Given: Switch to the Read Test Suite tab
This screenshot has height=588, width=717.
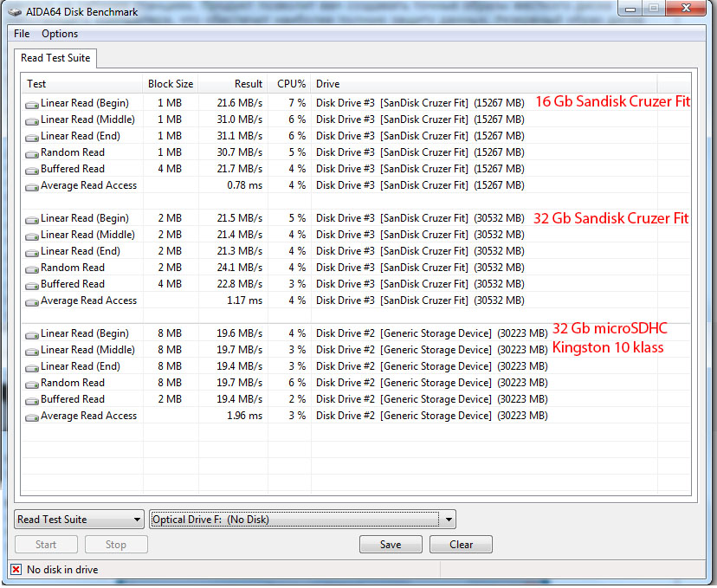Looking at the screenshot, I should 55,58.
